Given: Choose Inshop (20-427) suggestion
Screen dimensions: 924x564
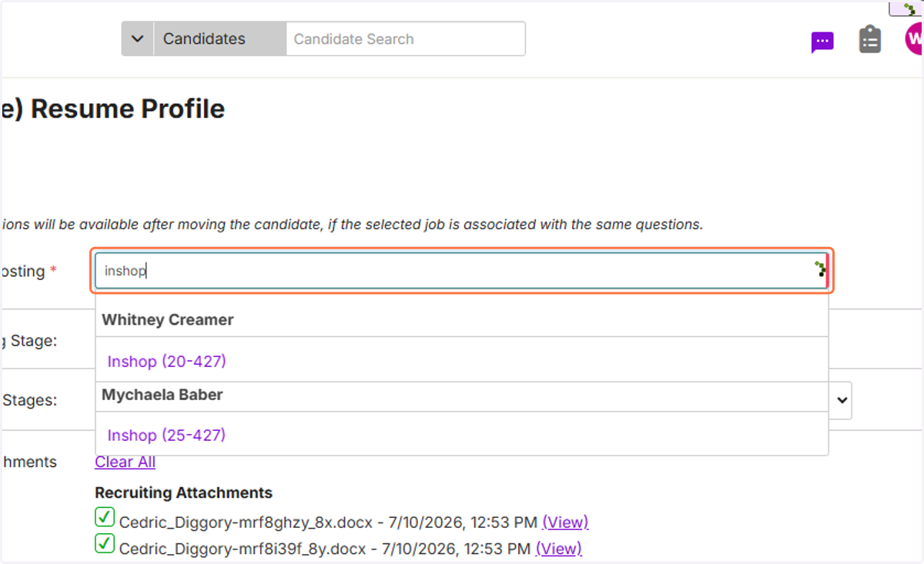Looking at the screenshot, I should [167, 361].
